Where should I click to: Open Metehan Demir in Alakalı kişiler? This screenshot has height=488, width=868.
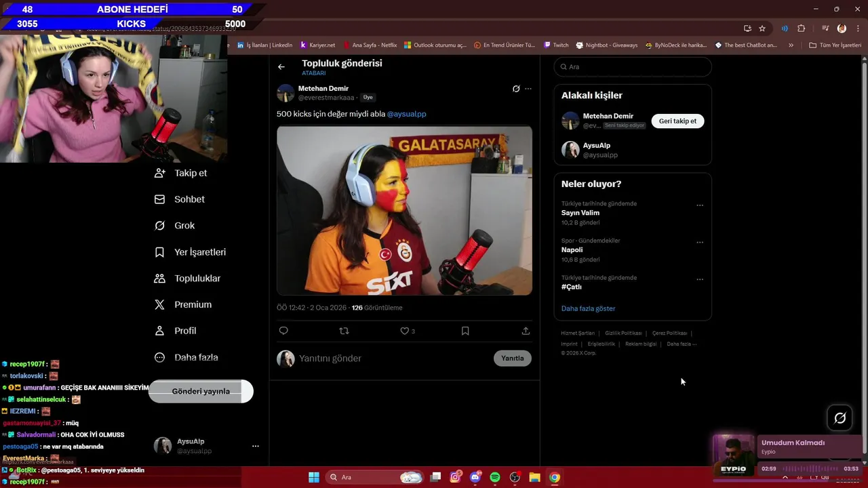608,116
